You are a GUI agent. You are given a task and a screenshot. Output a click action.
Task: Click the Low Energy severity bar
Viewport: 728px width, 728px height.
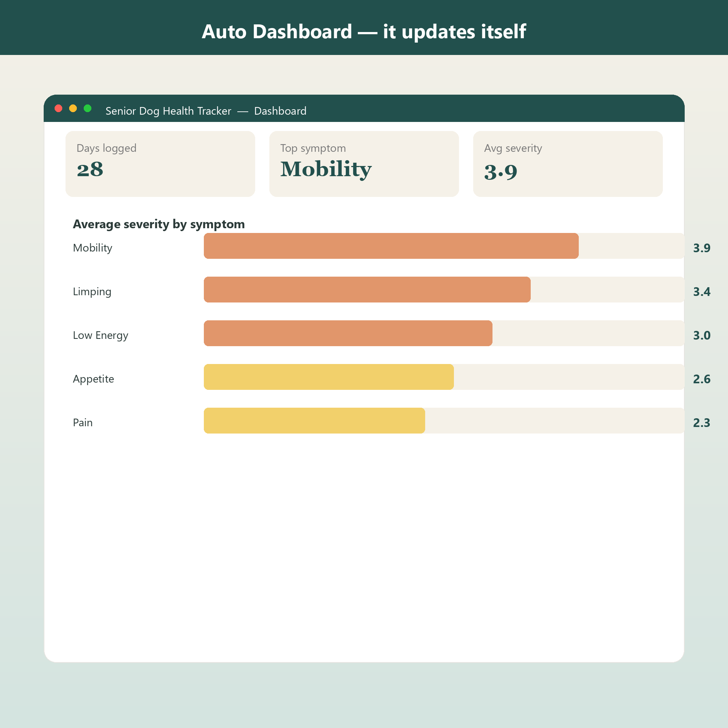tap(348, 333)
